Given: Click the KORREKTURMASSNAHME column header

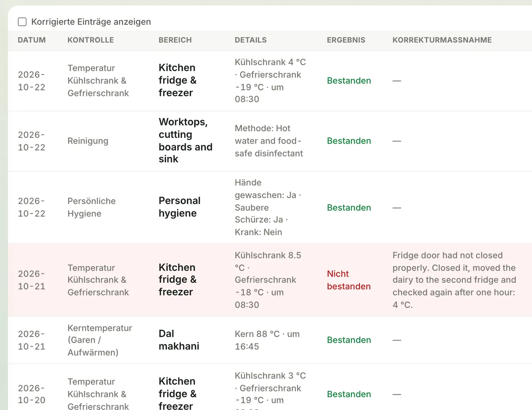Looking at the screenshot, I should point(442,40).
